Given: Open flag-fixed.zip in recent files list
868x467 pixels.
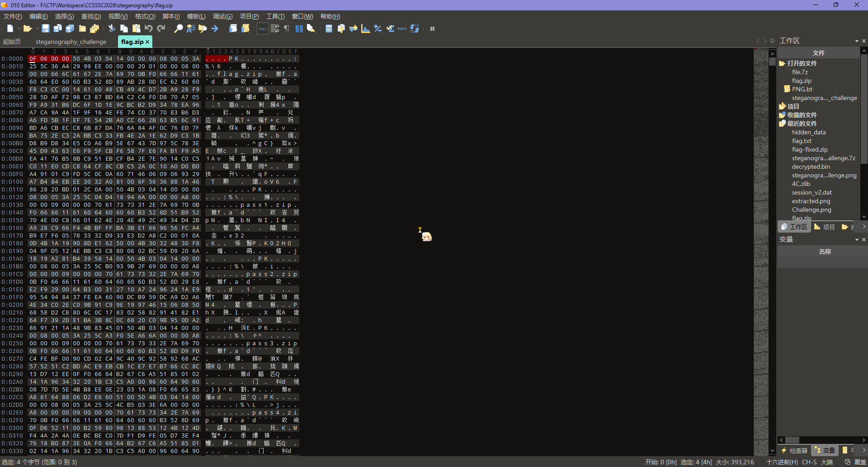Looking at the screenshot, I should tap(810, 149).
